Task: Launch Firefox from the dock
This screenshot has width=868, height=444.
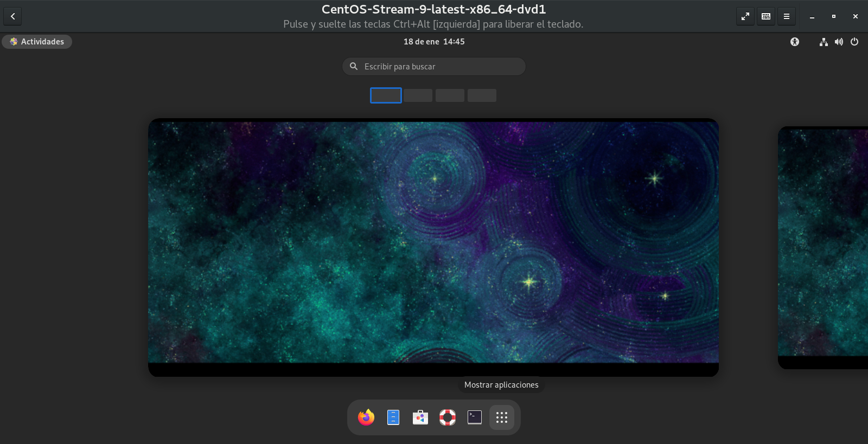Action: 366,417
